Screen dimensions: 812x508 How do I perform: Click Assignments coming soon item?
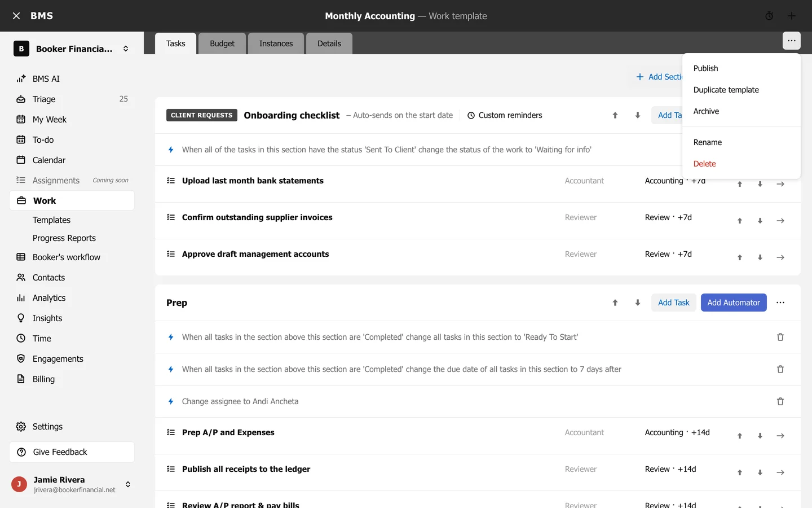(x=72, y=180)
